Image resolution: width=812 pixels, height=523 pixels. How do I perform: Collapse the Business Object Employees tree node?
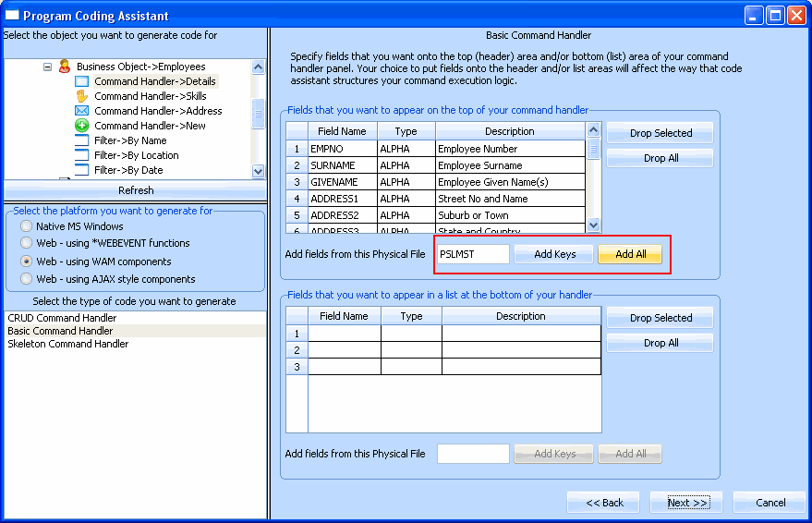click(x=47, y=67)
